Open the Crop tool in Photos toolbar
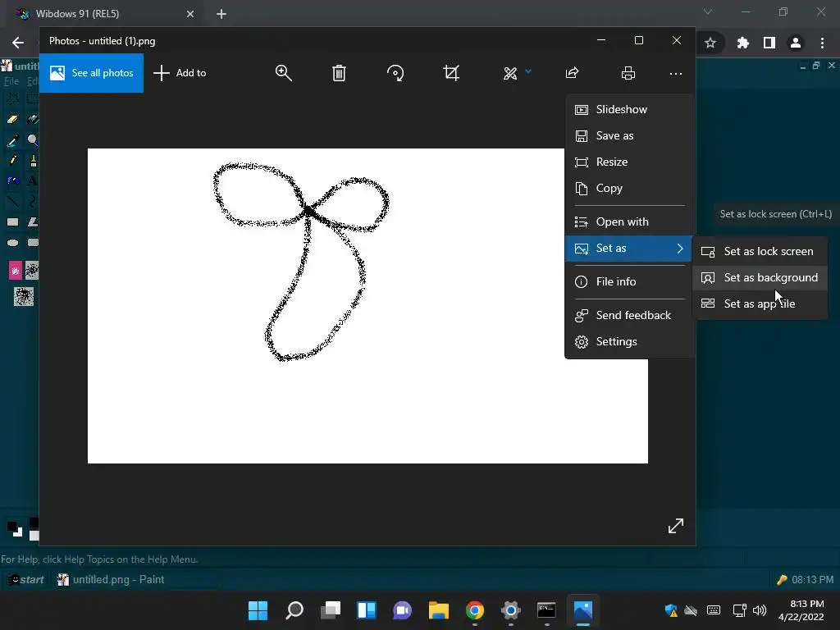 pos(451,73)
